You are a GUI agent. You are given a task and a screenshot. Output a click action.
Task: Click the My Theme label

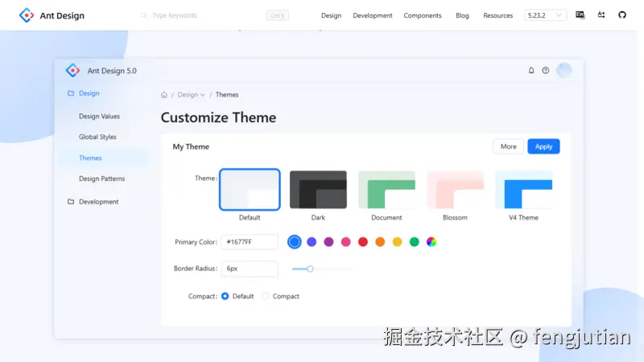click(x=191, y=146)
